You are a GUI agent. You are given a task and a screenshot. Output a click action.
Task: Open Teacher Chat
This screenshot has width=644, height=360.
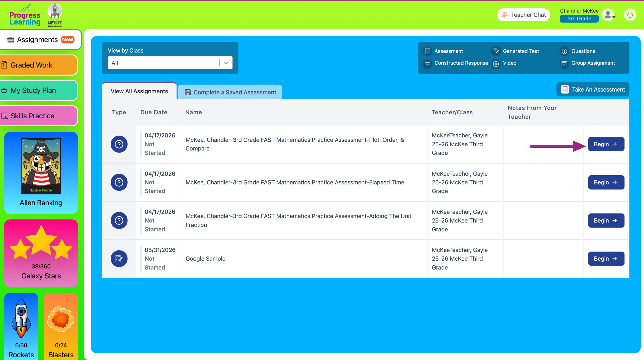coord(524,15)
